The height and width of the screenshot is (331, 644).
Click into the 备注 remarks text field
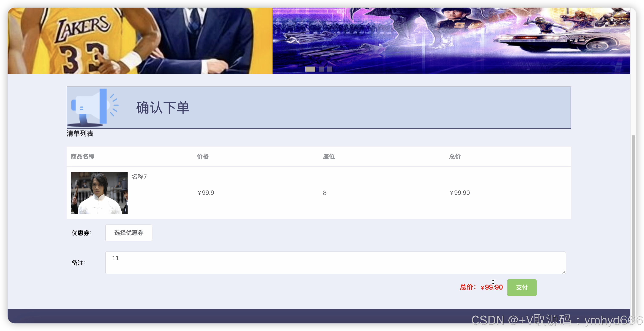pos(335,263)
